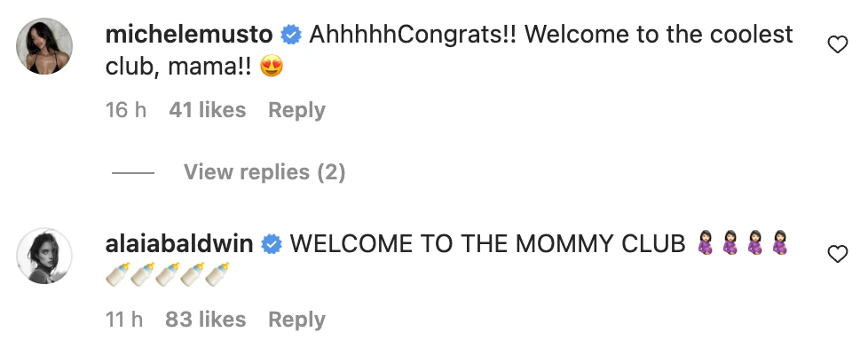Like michelemusto's comment with the heart icon
Viewport: 868px width, 364px height.
(837, 45)
